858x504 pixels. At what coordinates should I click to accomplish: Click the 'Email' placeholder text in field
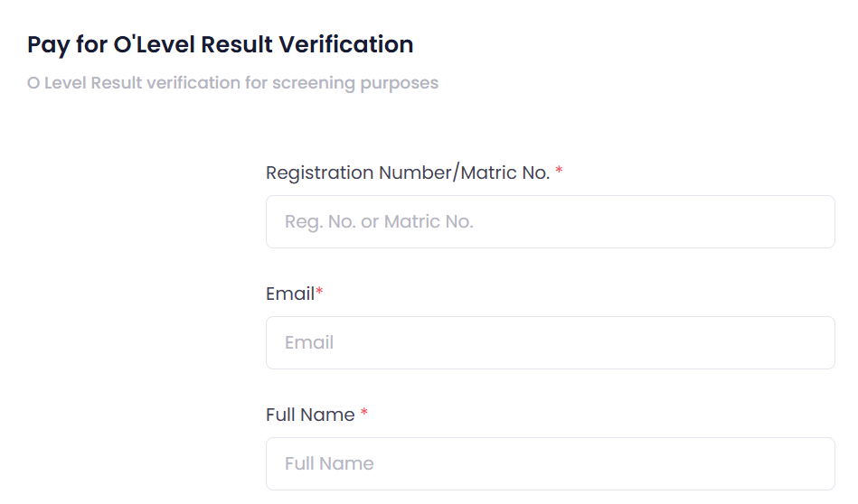[x=309, y=342]
